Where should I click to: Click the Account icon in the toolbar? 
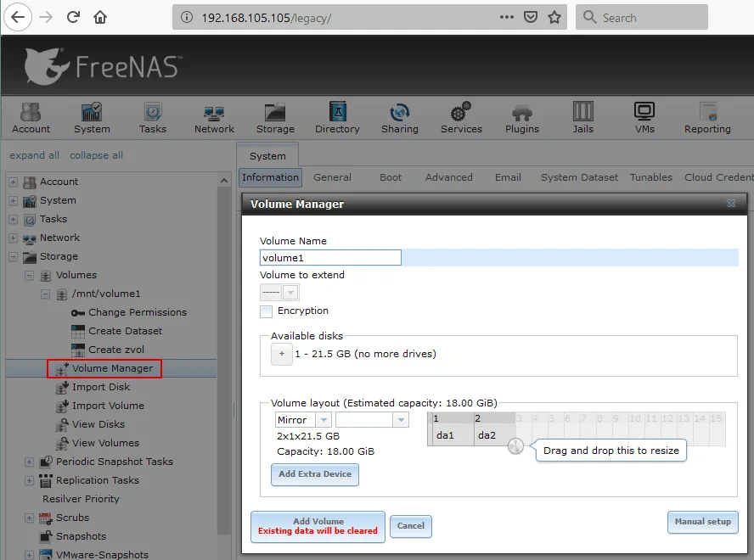31,116
